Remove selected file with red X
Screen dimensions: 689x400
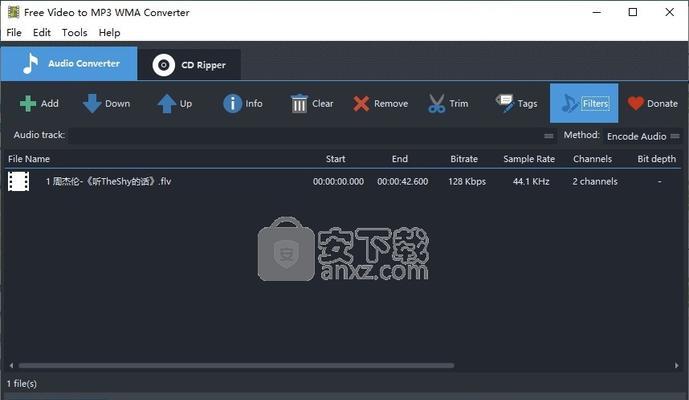coord(380,104)
